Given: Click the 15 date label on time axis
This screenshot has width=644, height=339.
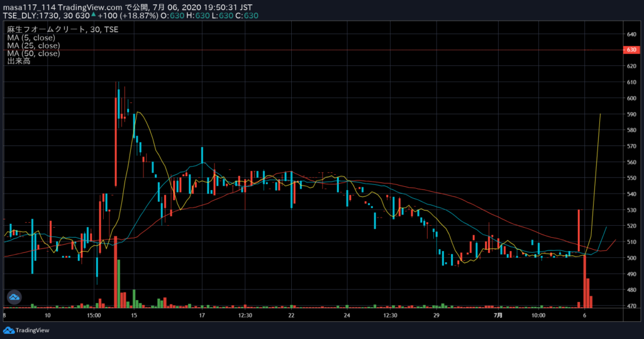Looking at the screenshot, I should tap(134, 315).
